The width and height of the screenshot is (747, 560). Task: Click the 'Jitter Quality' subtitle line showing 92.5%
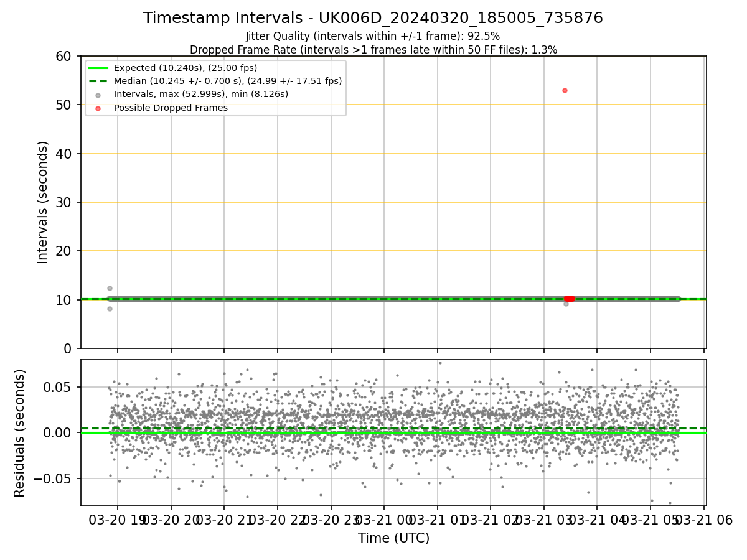373,36
